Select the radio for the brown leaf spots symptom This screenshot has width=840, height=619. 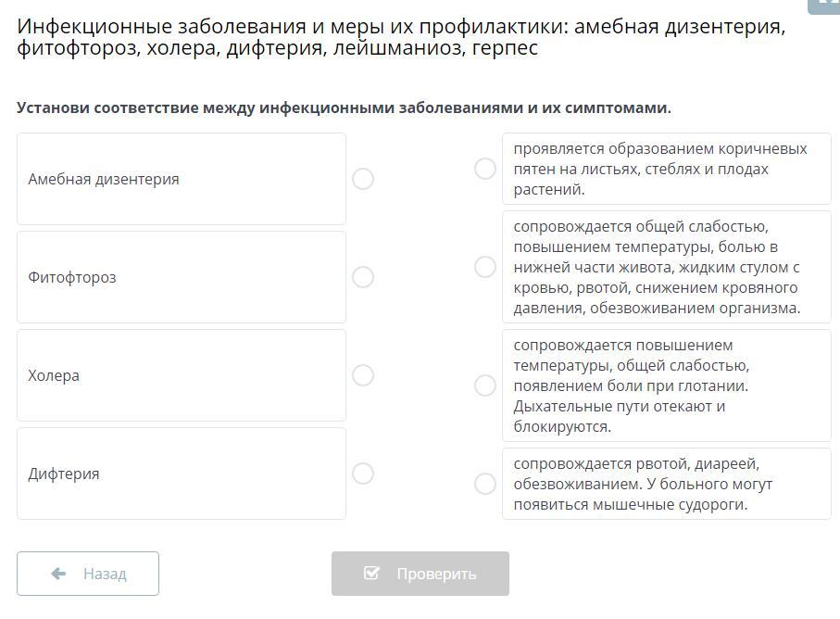(x=485, y=169)
